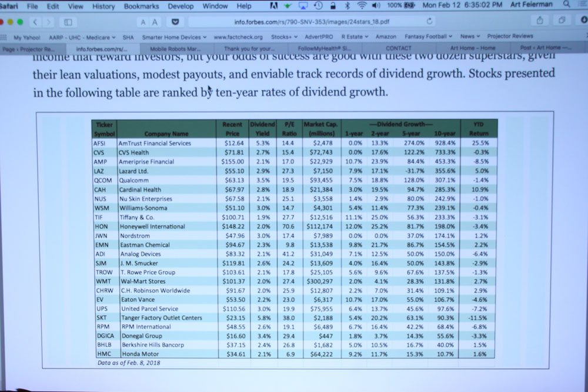Switch to the Page ‹ Projector Re... tab
588x392 pixels.
point(33,49)
